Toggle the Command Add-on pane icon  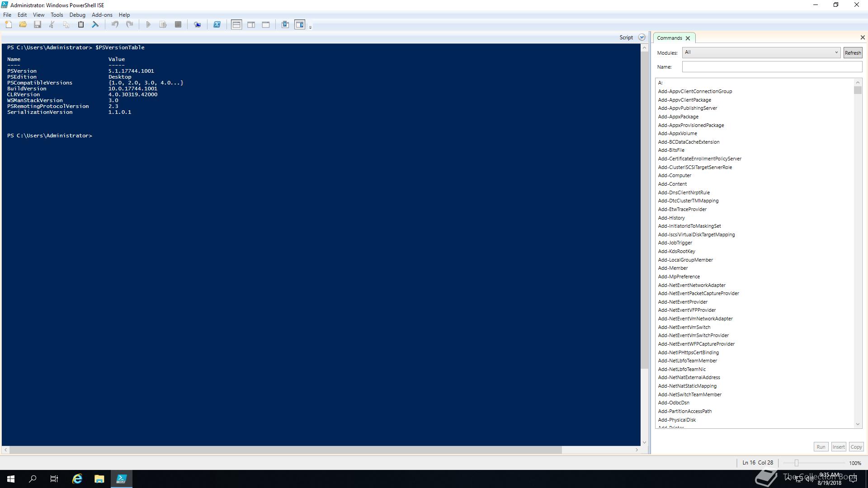click(300, 25)
